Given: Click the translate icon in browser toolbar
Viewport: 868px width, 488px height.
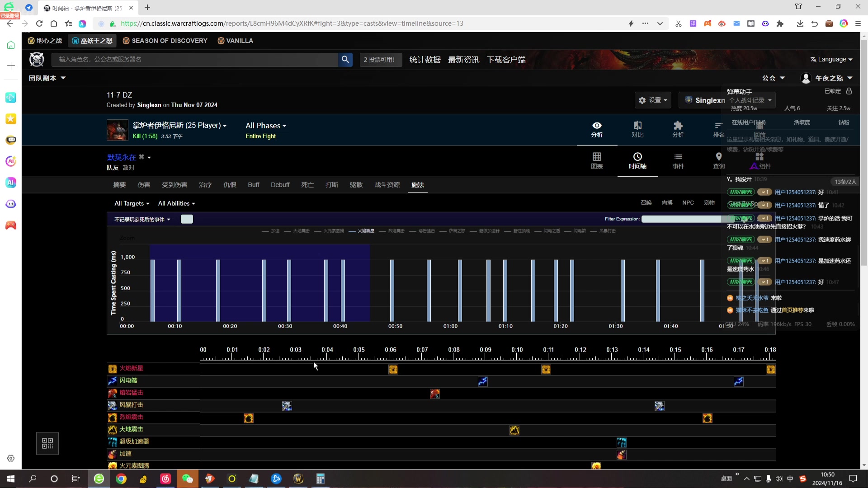Looking at the screenshot, I should pos(693,23).
